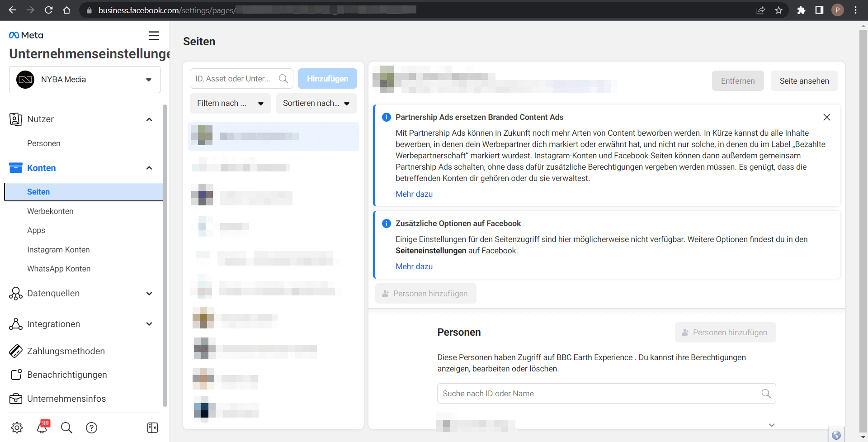Click the Konten folder icon

(x=16, y=168)
